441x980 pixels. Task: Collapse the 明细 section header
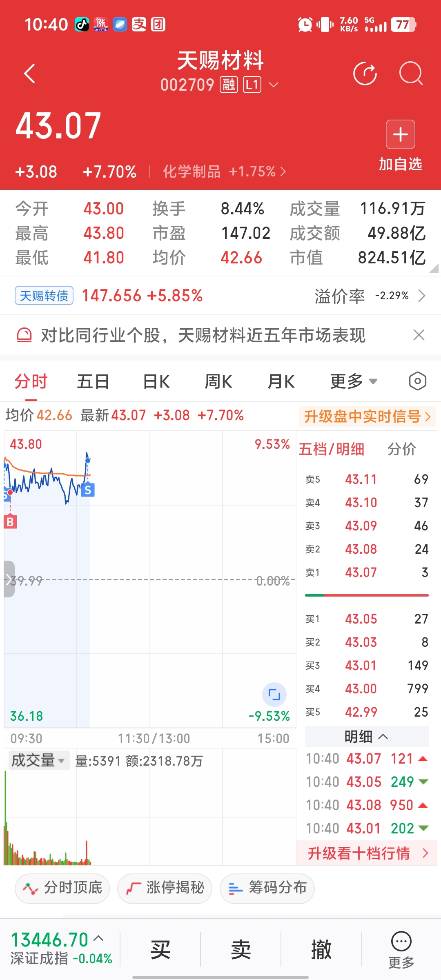(x=367, y=737)
